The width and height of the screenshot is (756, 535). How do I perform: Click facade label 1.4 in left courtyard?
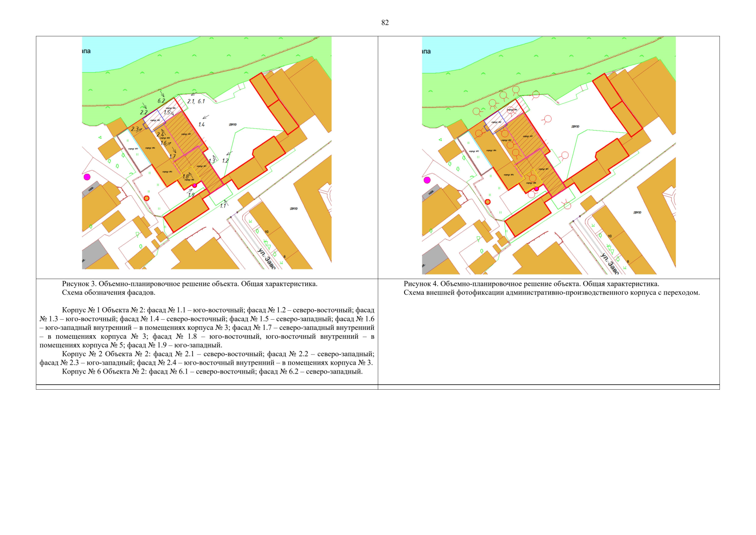pyautogui.click(x=201, y=125)
